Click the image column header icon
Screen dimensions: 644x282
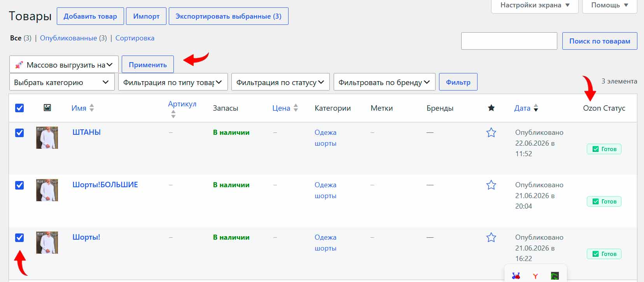(47, 108)
